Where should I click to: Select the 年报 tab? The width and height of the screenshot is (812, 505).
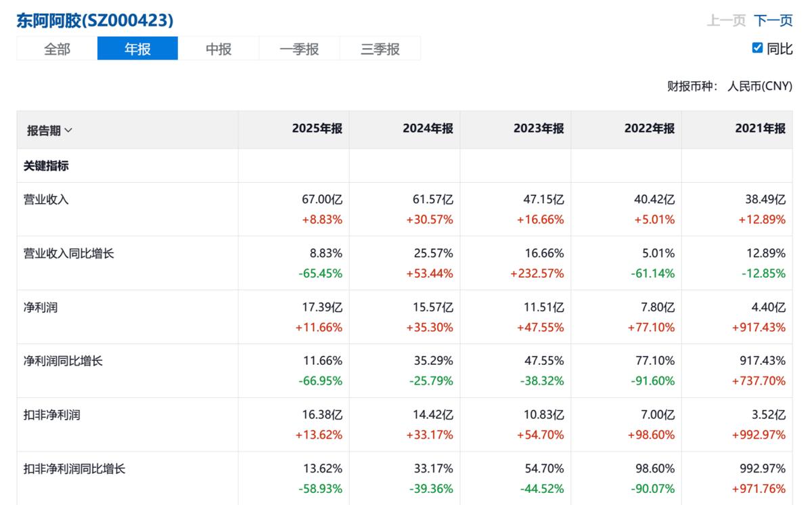137,49
